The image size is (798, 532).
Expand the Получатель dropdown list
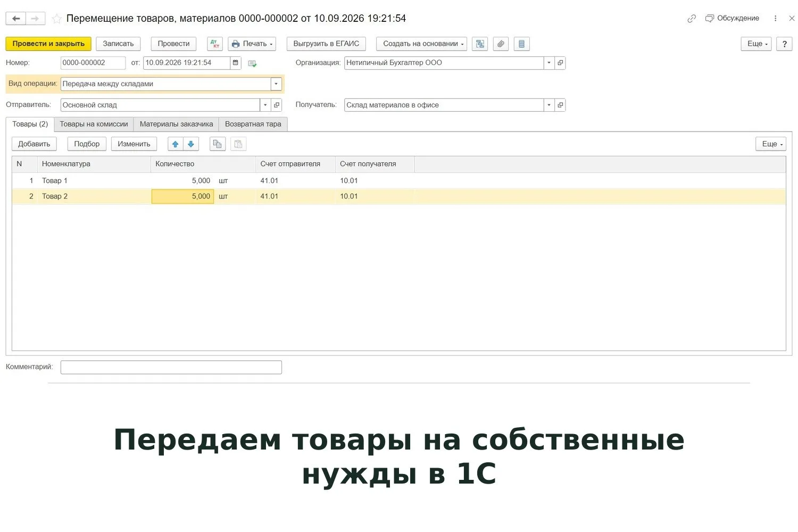tap(549, 105)
